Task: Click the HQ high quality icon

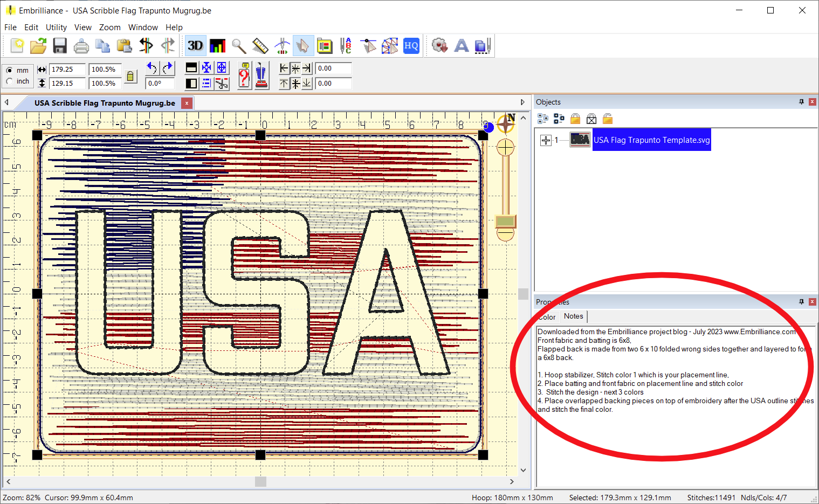Action: 411,46
